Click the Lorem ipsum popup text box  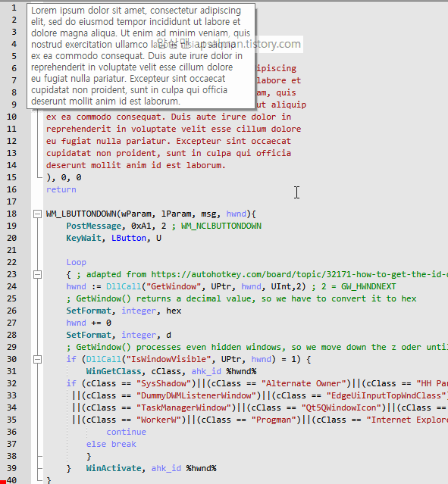click(x=141, y=56)
